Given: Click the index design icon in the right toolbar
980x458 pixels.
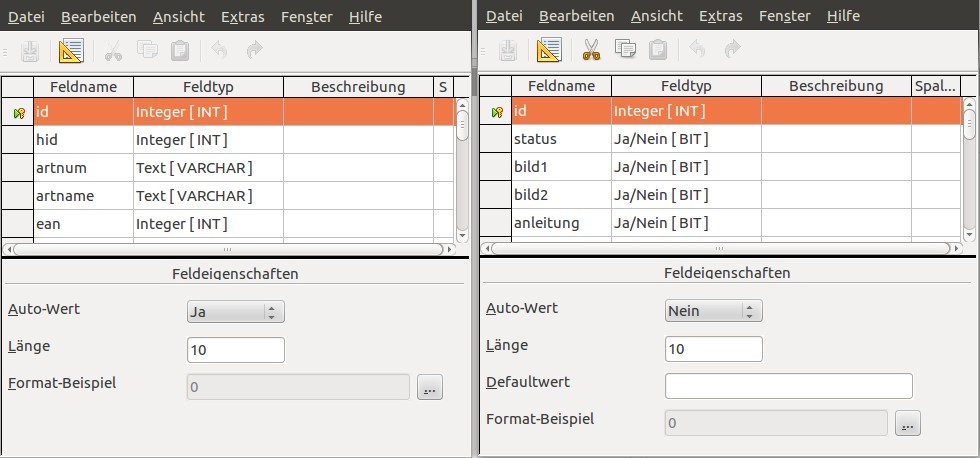Looking at the screenshot, I should [x=549, y=49].
